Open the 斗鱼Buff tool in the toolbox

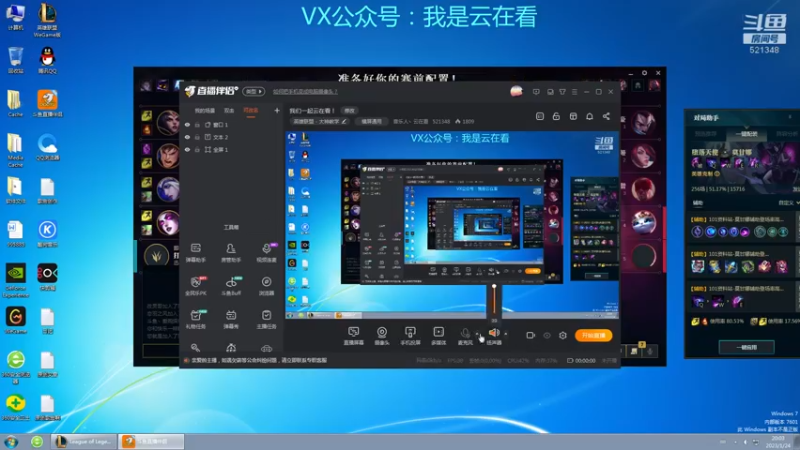click(231, 286)
